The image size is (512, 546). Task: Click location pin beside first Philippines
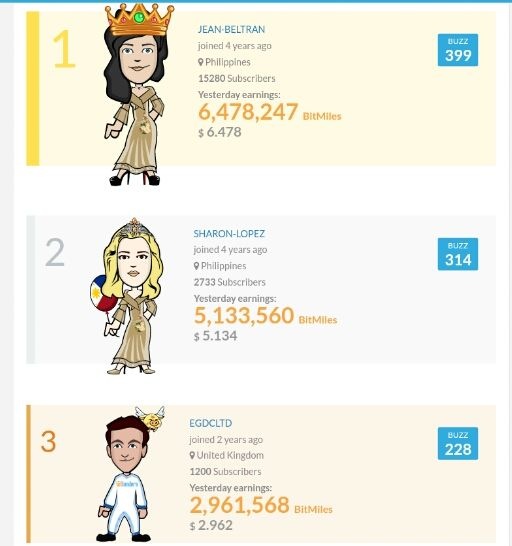coord(201,62)
